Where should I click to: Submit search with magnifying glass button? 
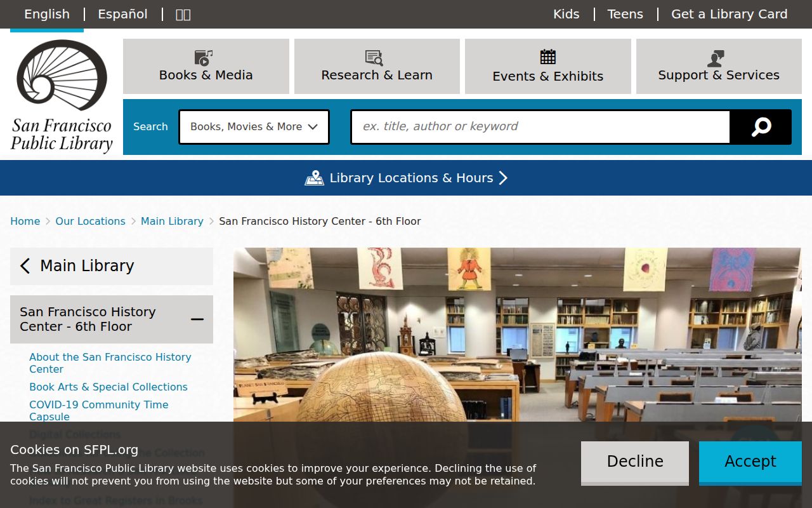761,127
